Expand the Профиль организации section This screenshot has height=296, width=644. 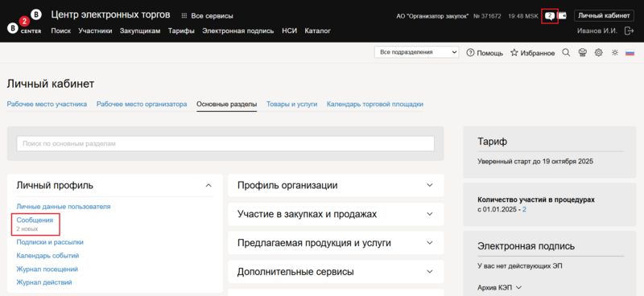pos(430,185)
